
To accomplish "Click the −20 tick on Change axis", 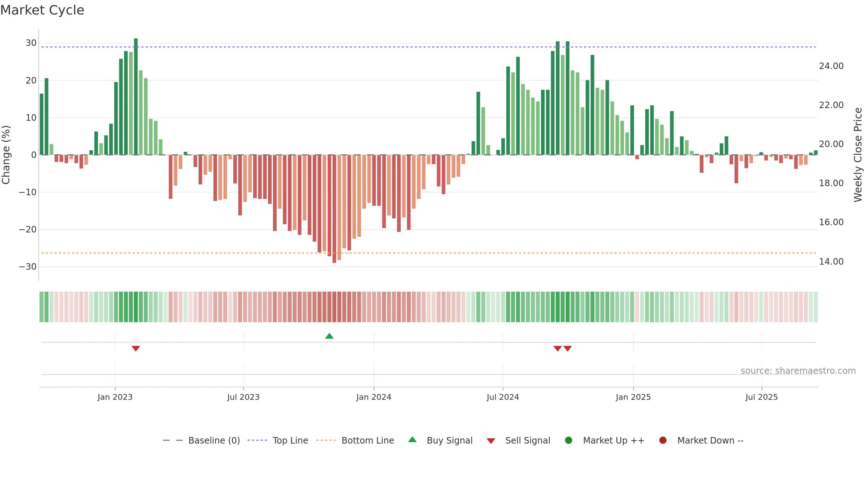I will [x=28, y=230].
